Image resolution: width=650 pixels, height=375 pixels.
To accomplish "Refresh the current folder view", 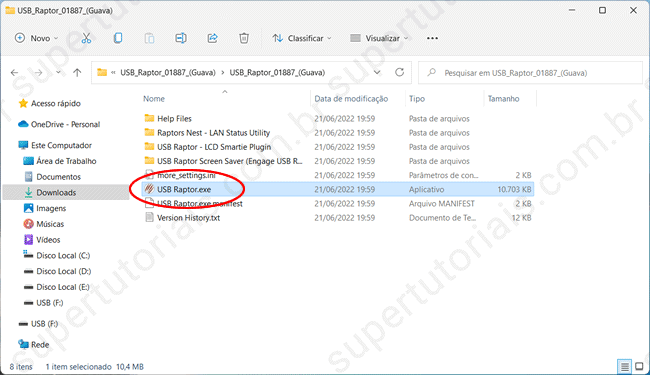I will (x=399, y=73).
